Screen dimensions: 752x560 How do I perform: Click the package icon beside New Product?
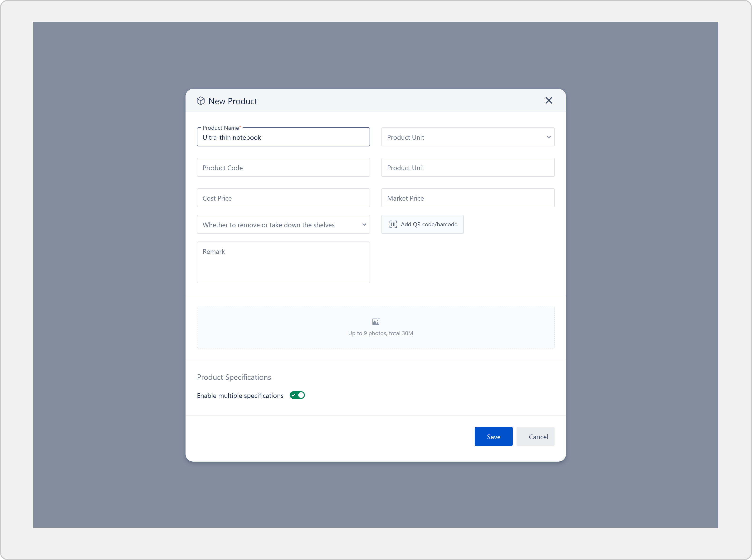point(200,101)
